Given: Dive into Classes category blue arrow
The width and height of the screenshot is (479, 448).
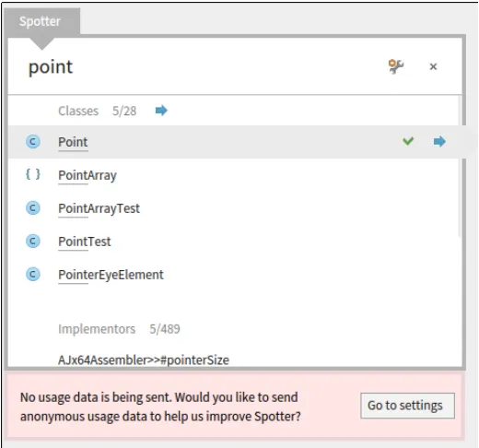Looking at the screenshot, I should (161, 111).
